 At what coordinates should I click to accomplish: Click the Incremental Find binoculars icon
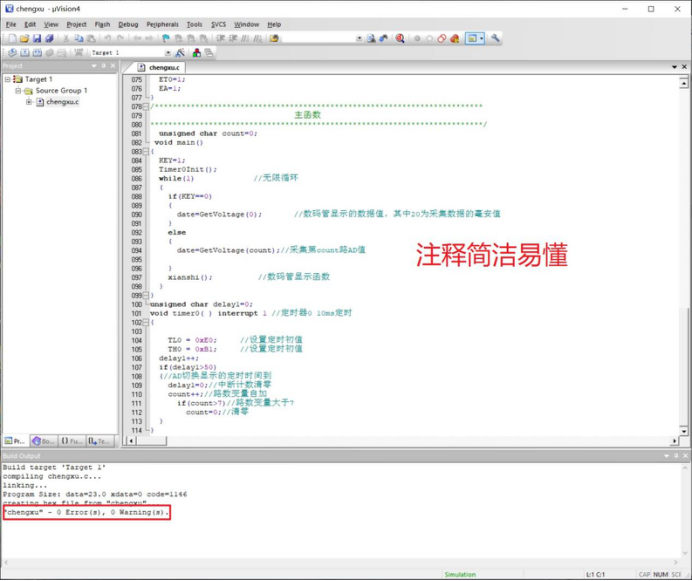coord(384,38)
